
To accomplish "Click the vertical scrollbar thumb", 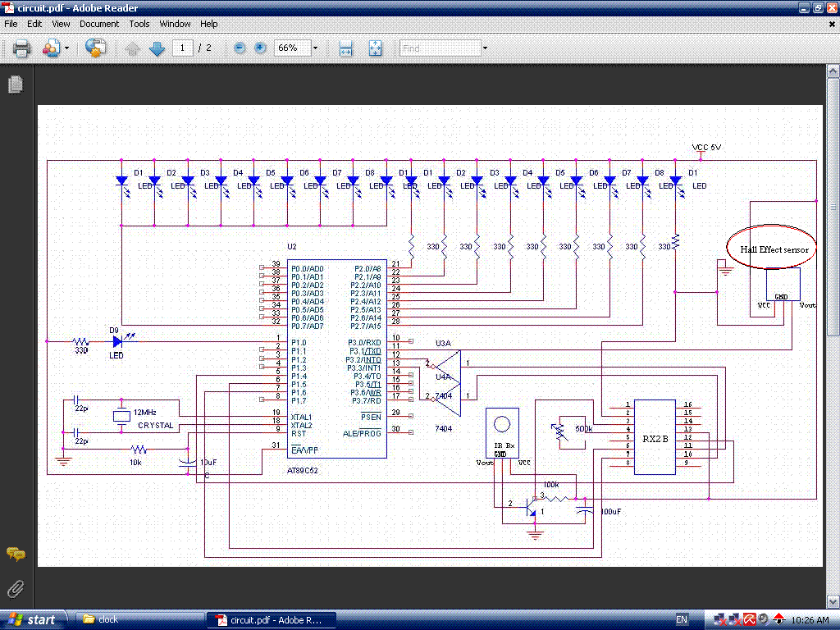I will click(833, 206).
